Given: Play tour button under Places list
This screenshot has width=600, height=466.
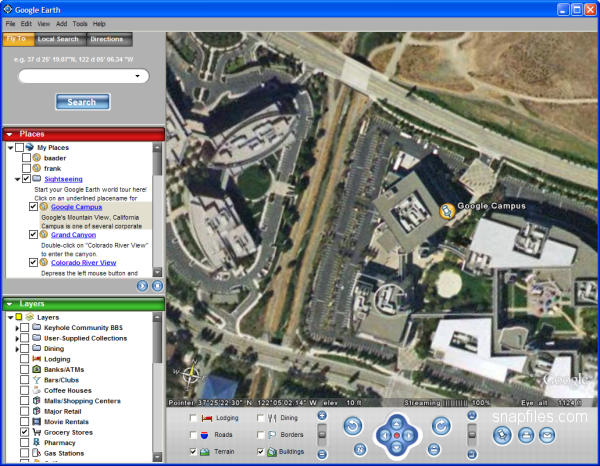Looking at the screenshot, I should (142, 286).
